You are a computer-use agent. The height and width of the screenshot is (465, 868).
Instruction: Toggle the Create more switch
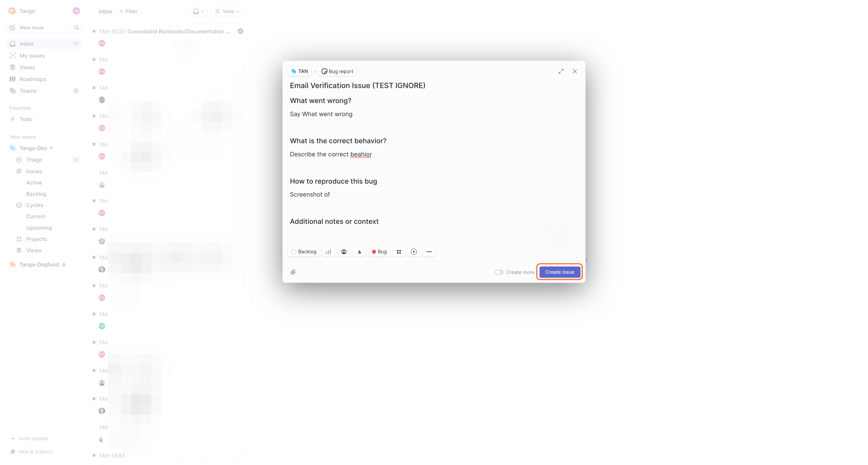(x=499, y=272)
